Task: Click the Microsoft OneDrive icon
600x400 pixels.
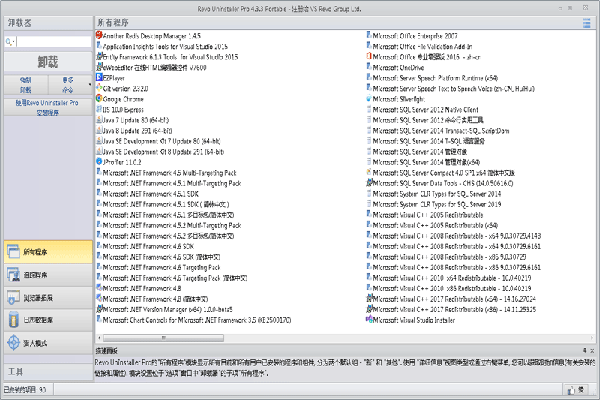Action: tap(369, 67)
